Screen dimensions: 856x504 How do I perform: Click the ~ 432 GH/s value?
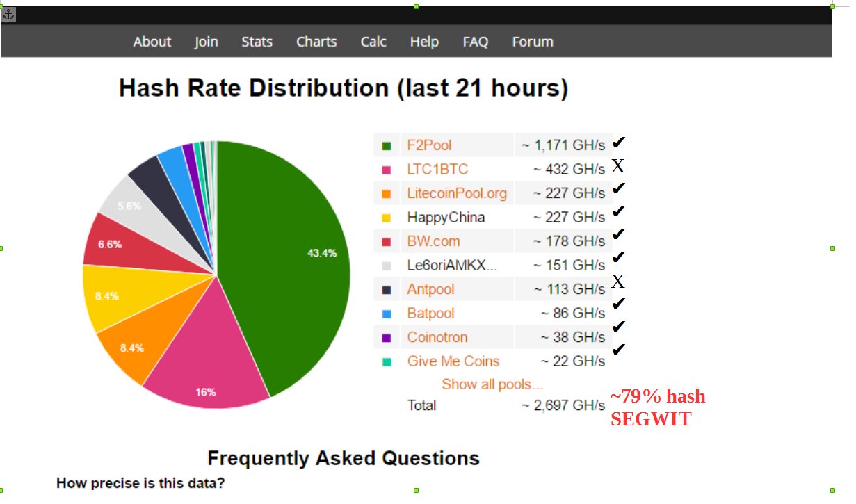[x=570, y=169]
